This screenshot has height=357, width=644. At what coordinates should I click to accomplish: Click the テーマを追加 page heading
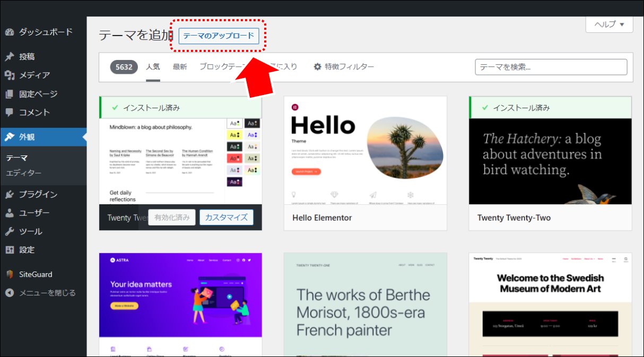point(136,35)
